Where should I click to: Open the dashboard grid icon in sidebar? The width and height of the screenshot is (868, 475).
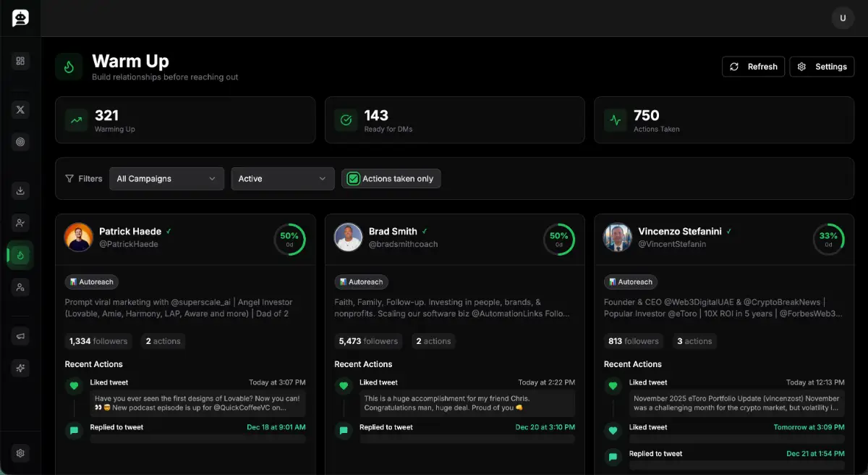(20, 61)
